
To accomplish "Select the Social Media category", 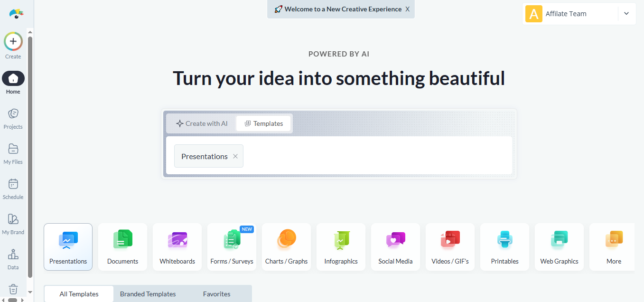I will pyautogui.click(x=395, y=247).
